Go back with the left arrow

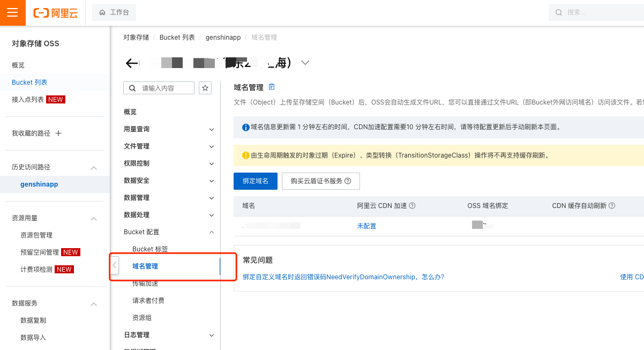tap(131, 63)
